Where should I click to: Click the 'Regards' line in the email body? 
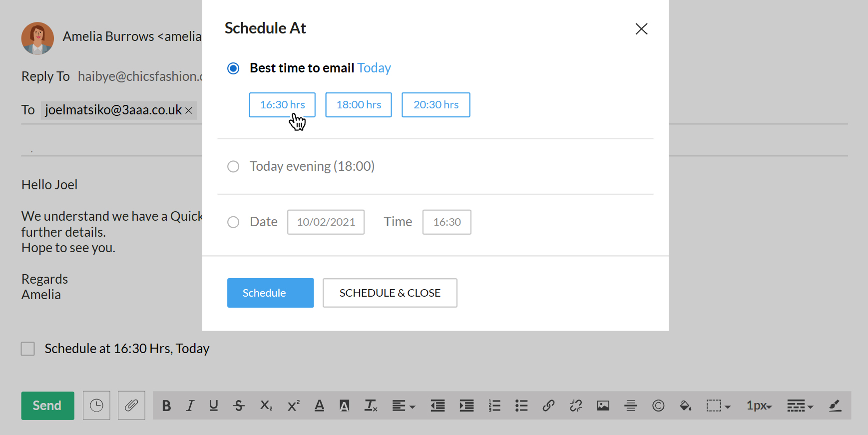pos(44,279)
